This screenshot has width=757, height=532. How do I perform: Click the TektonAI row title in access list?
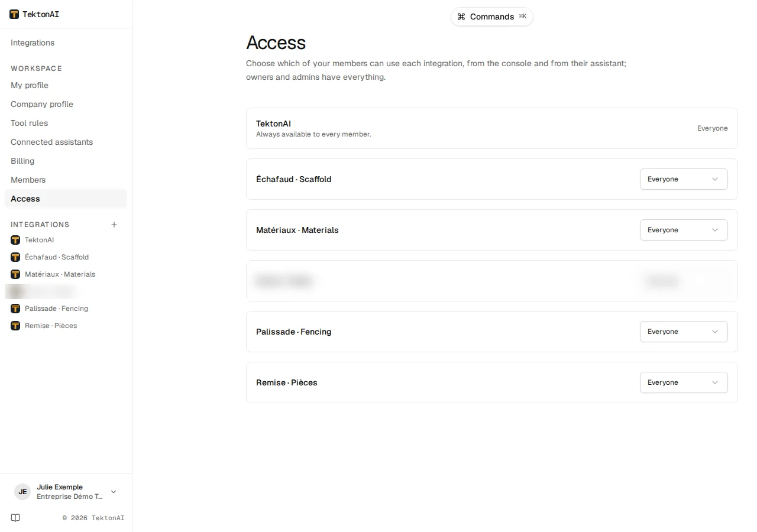pos(273,124)
